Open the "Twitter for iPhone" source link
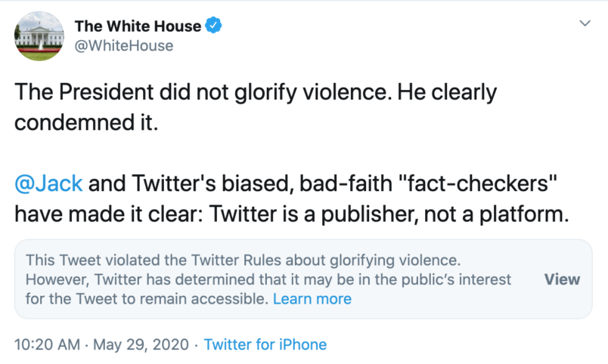Viewport: 608px width, 364px height. click(x=265, y=344)
